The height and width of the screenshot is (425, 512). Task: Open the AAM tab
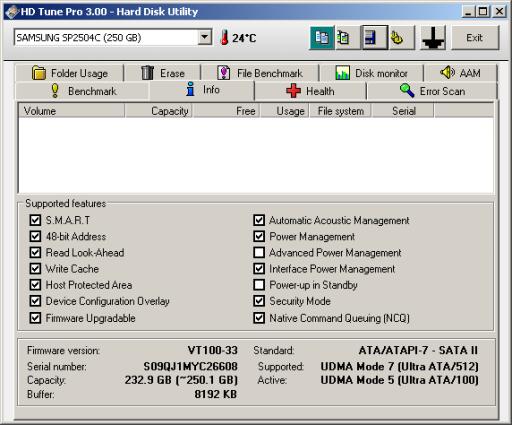(460, 73)
